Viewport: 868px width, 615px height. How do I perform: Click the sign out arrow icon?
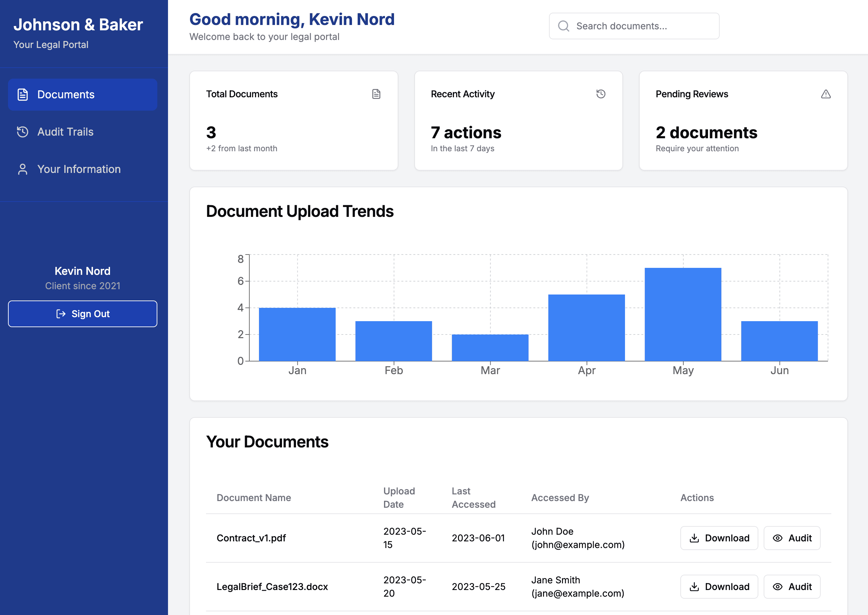point(61,314)
